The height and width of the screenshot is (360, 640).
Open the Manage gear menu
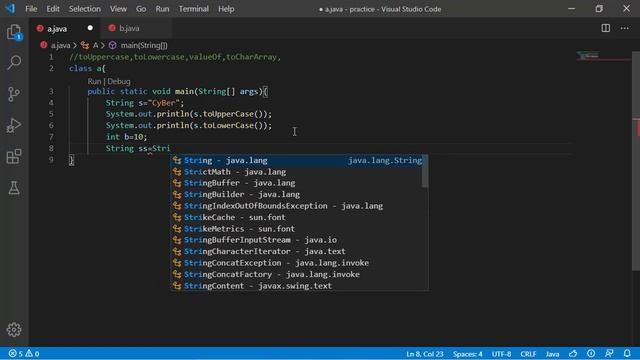[14, 329]
